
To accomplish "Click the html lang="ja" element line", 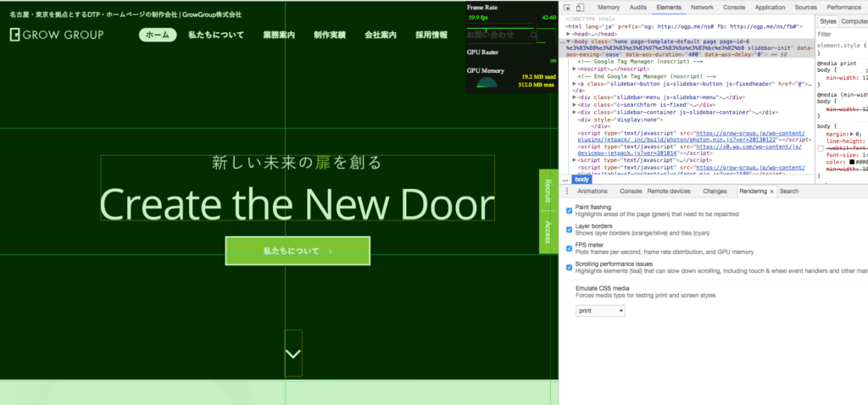I will click(684, 26).
